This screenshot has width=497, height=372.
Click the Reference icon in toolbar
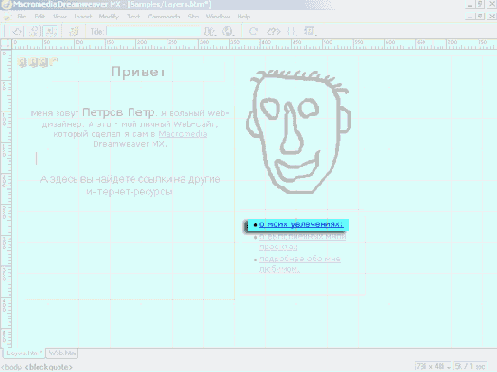point(274,31)
